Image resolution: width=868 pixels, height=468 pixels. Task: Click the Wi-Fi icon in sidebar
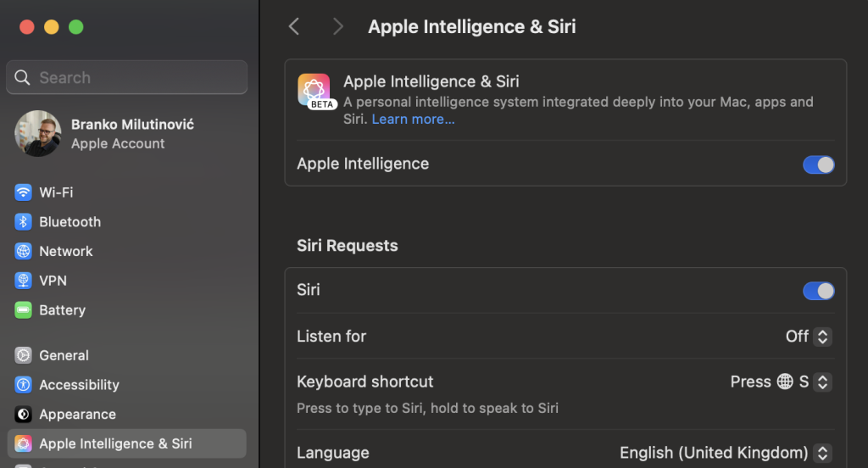click(23, 192)
